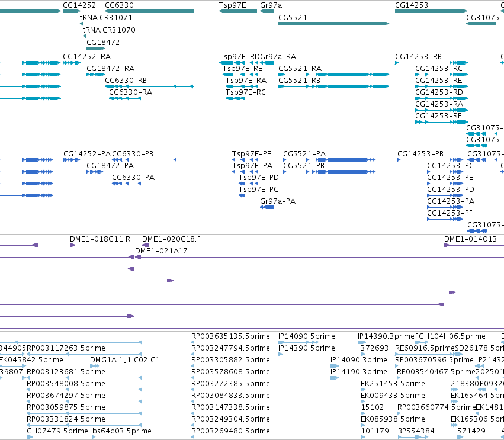Image resolution: width=504 pixels, height=440 pixels.
Task: Click the CG14252 gene label
Action: pyautogui.click(x=79, y=5)
